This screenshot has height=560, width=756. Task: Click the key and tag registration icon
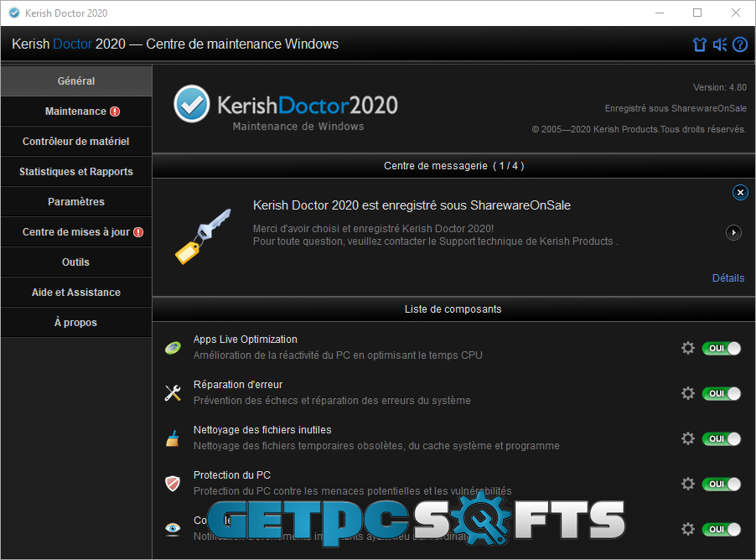click(x=203, y=236)
